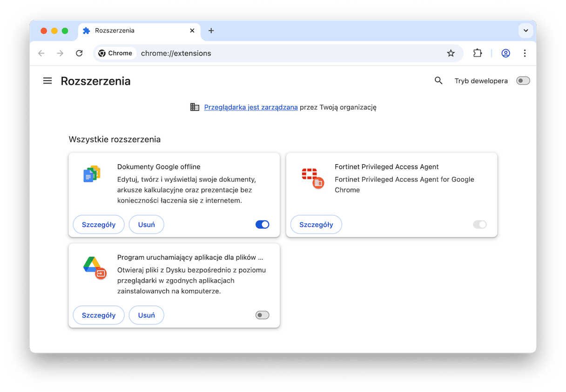The image size is (566, 392).
Task: Click Usuń for Dokumenty Google offline
Action: pyautogui.click(x=147, y=225)
